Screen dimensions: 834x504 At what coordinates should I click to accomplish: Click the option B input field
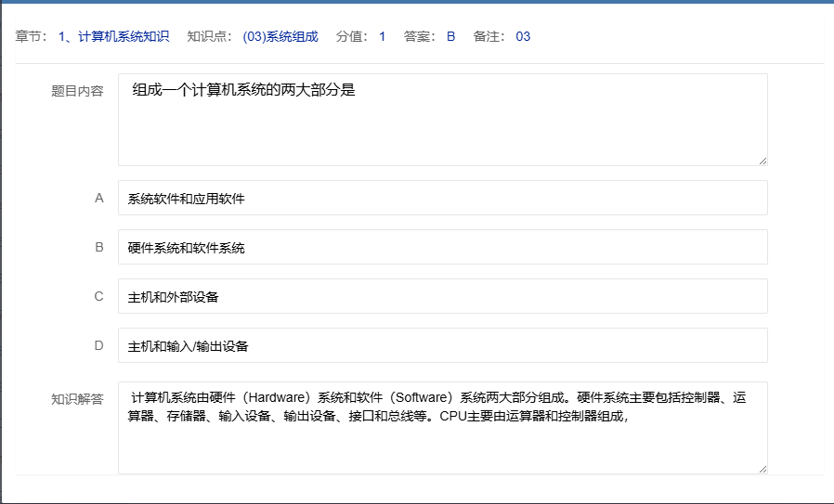click(442, 247)
